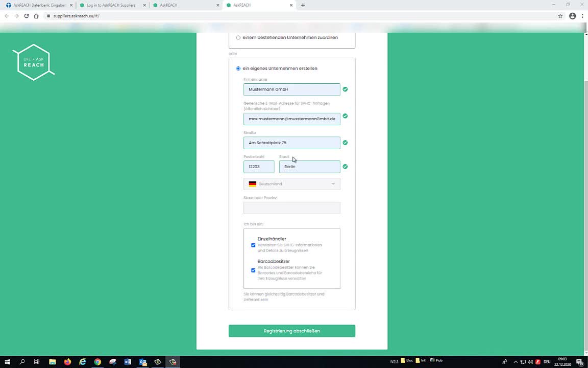Switch to 'Log in to AskREACH Suppliers' tab
Image resolution: width=588 pixels, height=368 pixels.
tap(111, 5)
